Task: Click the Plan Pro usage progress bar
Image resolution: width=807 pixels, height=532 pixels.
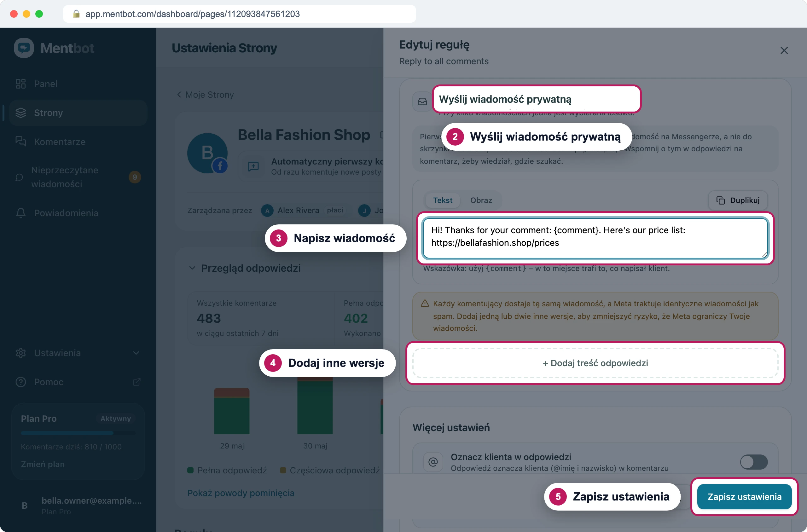Action: (78, 433)
